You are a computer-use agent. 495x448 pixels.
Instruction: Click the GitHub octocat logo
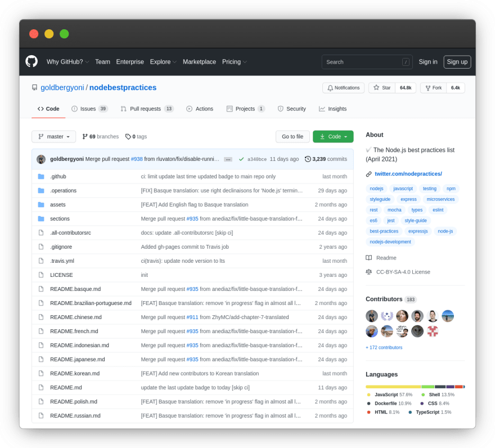pyautogui.click(x=31, y=61)
